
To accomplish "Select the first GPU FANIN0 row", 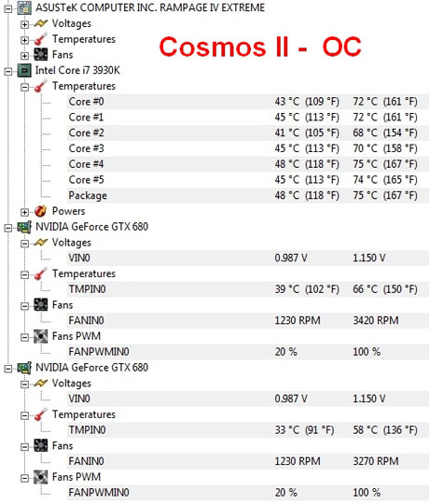I will click(x=248, y=320).
